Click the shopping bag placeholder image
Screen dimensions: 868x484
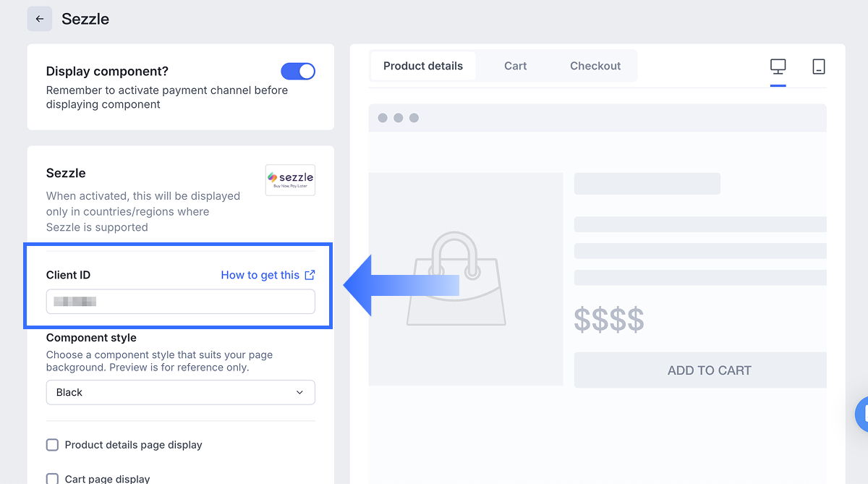coord(456,279)
